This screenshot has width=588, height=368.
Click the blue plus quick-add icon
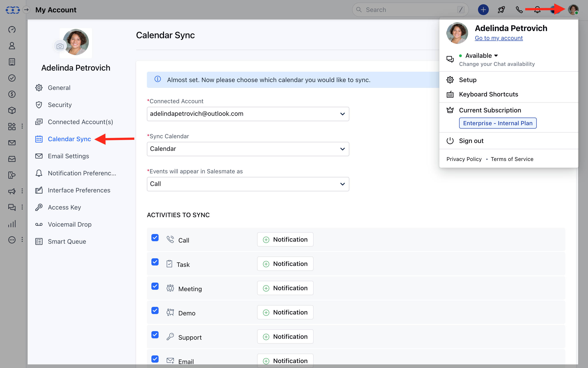[x=483, y=10]
